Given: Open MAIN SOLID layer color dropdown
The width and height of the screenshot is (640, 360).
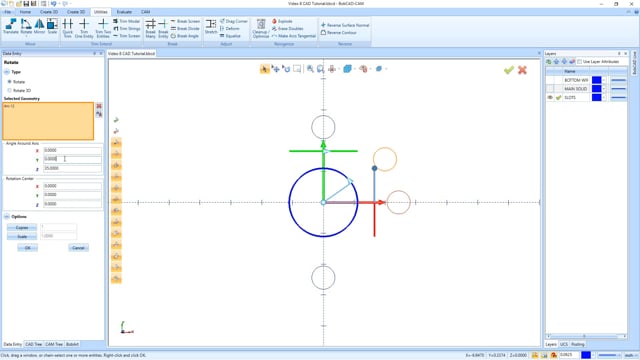Looking at the screenshot, I should [x=604, y=89].
